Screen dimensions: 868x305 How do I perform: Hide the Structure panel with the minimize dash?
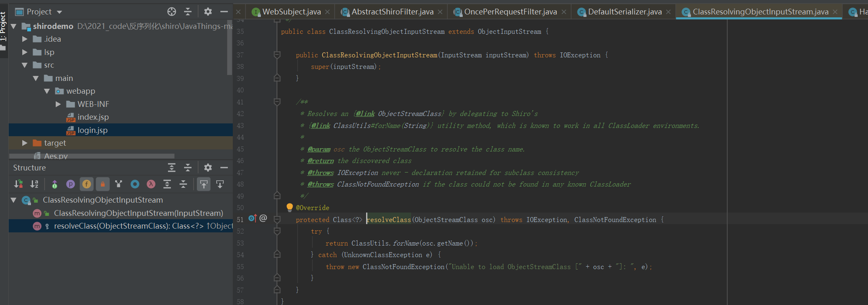[224, 168]
